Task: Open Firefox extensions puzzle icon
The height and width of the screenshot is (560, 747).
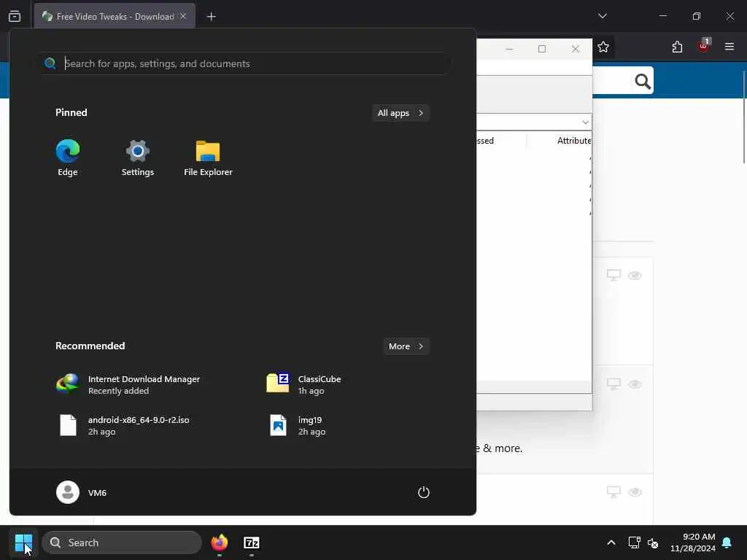Action: pyautogui.click(x=677, y=47)
